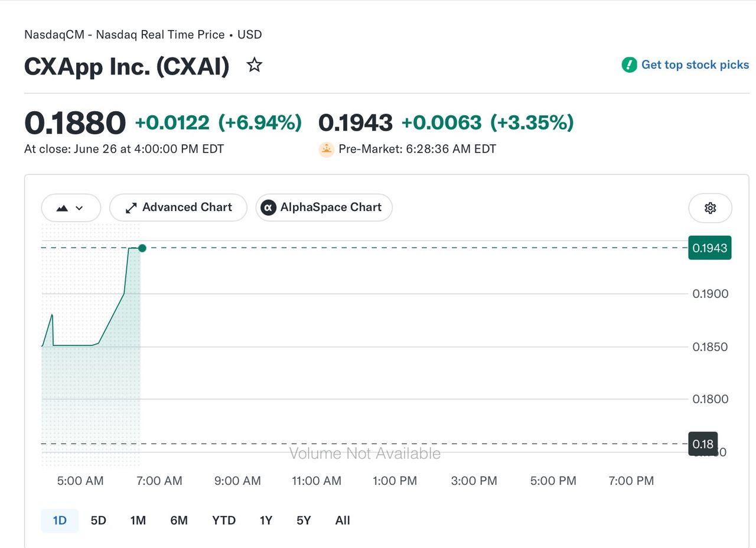756x548 pixels.
Task: Open the chart type dropdown chevron
Action: click(79, 208)
